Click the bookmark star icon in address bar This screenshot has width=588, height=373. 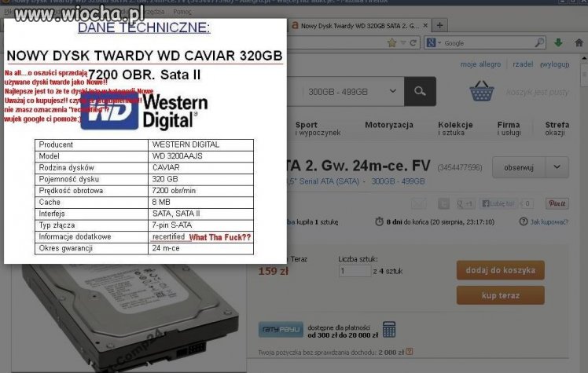(392, 42)
